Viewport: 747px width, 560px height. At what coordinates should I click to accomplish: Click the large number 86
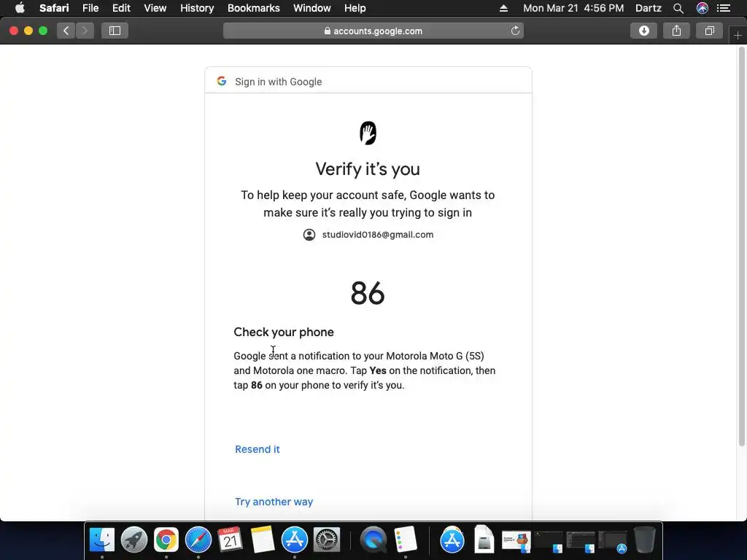coord(368,293)
